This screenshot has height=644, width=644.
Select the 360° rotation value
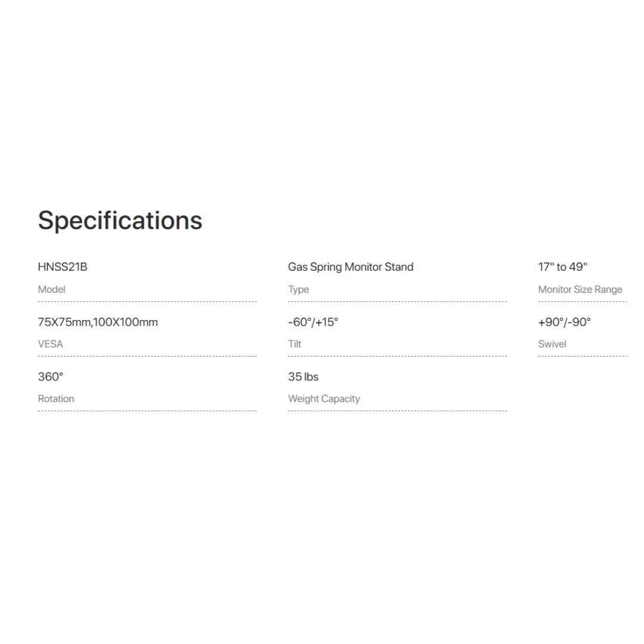(x=51, y=377)
